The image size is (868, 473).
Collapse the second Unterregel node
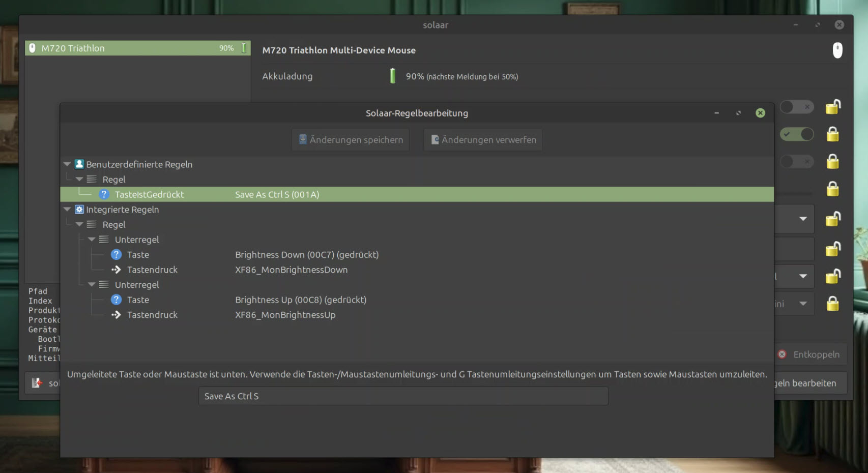click(x=92, y=285)
